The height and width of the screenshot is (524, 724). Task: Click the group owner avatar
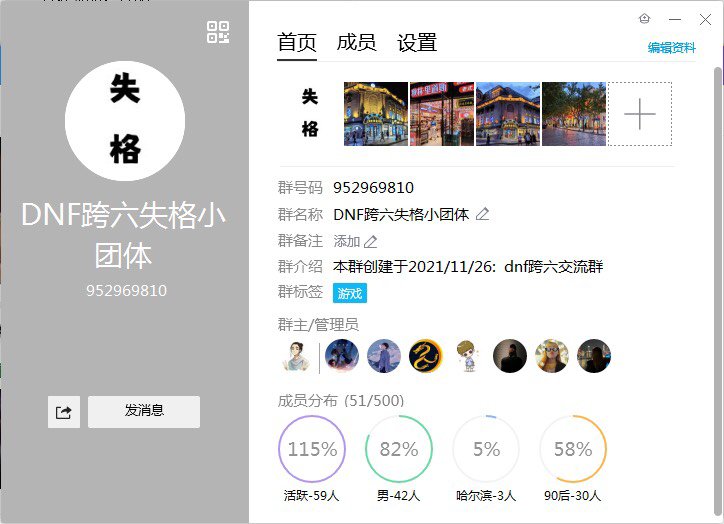(296, 356)
